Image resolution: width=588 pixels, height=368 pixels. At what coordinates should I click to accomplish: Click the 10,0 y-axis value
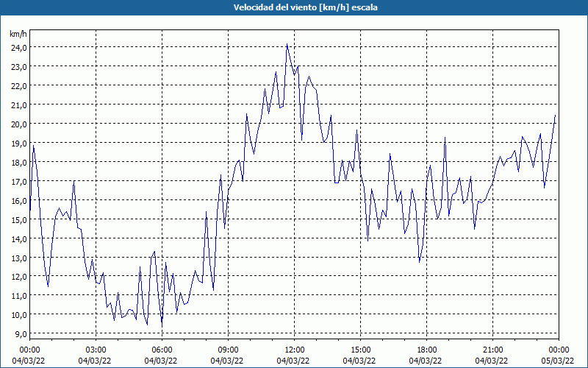tap(19, 315)
